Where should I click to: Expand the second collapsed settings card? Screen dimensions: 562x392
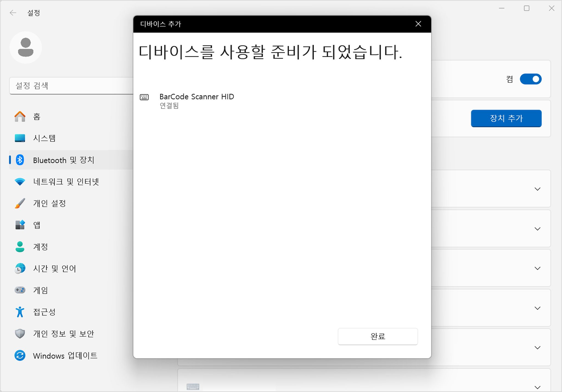538,229
